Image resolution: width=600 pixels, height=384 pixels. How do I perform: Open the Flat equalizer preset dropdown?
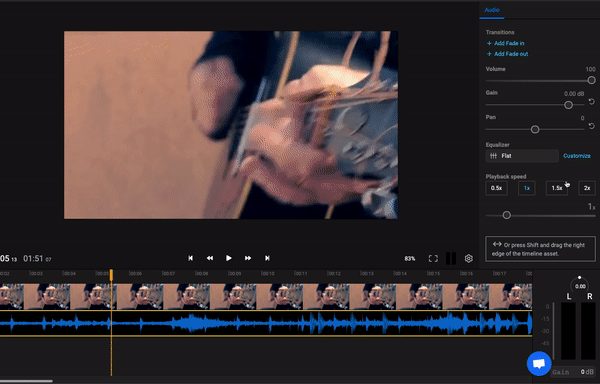(x=522, y=156)
